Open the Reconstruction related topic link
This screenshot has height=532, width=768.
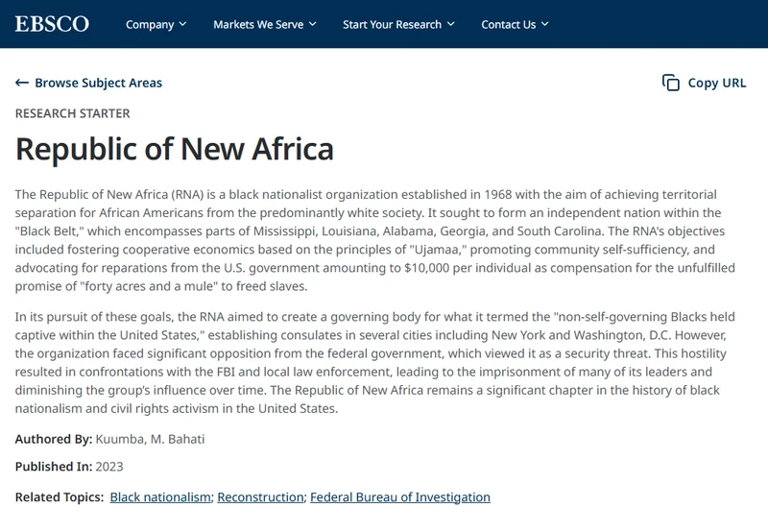260,497
